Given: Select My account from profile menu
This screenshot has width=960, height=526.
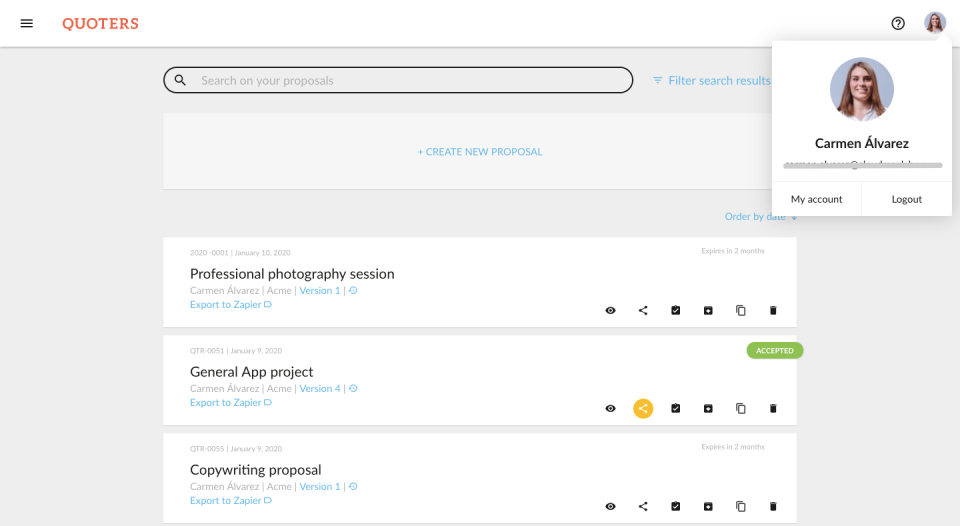Looking at the screenshot, I should click(x=816, y=199).
